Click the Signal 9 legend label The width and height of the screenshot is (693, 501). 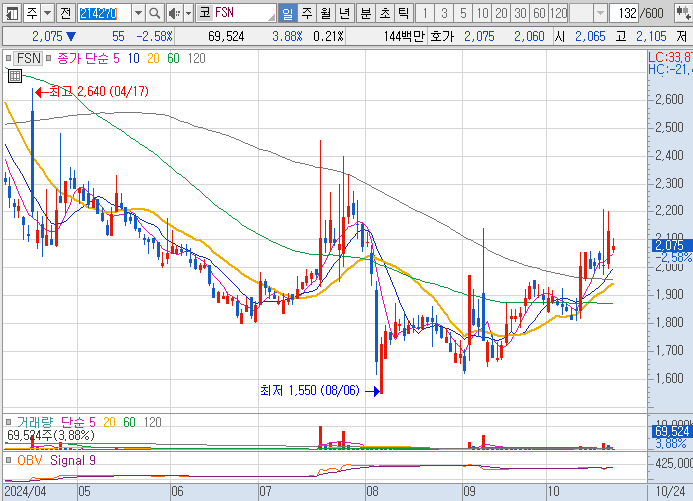[73, 460]
